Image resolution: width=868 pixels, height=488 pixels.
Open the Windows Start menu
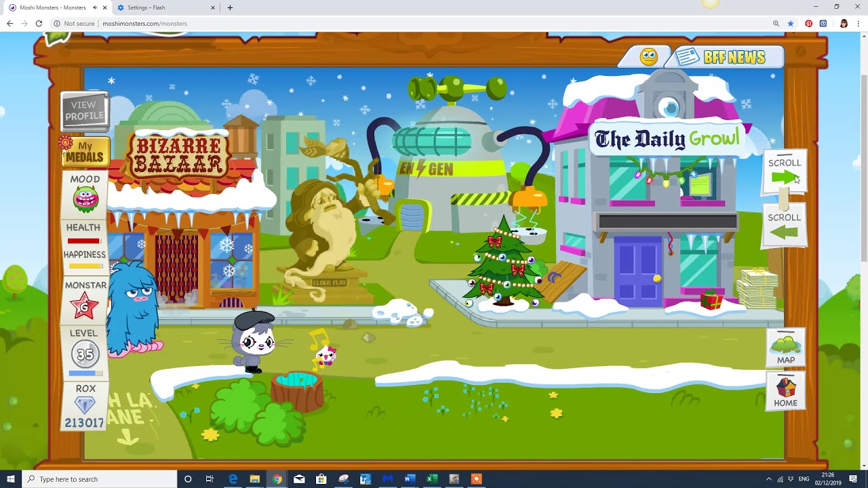tap(9, 479)
